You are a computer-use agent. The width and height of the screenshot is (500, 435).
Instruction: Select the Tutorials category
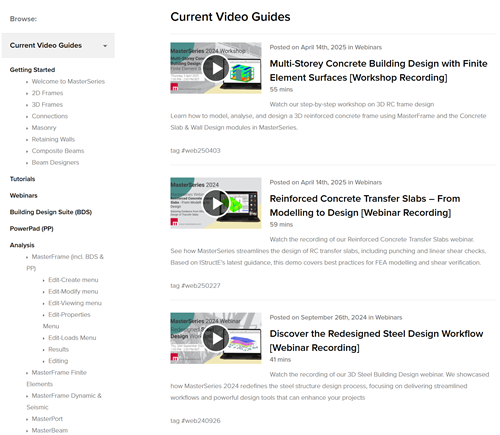[x=22, y=179]
